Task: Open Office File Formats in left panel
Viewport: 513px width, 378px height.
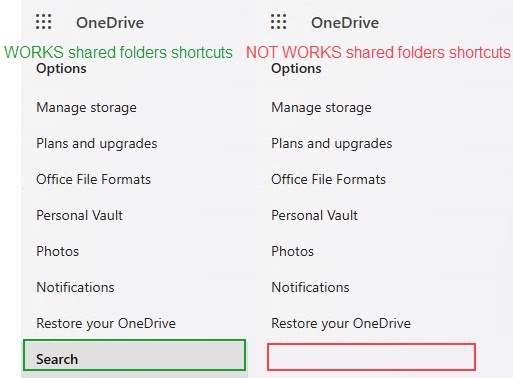Action: pyautogui.click(x=93, y=179)
